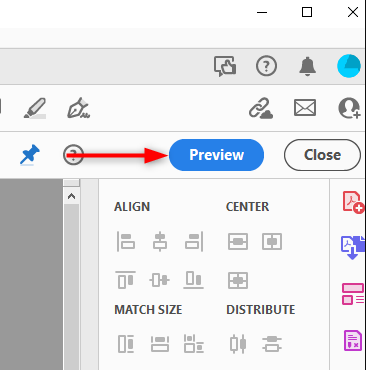Click the add person share icon
This screenshot has height=370, width=366.
[x=349, y=108]
